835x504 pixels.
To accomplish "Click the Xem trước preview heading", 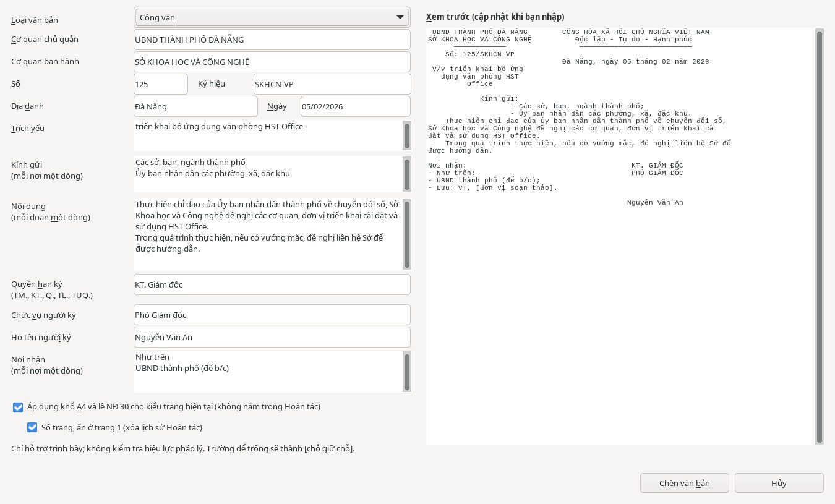I will coord(495,17).
